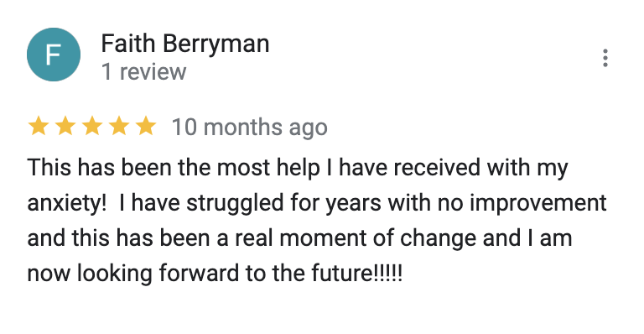Viewport: 644px width, 334px height.
Task: Click the review line mentioning struggled for years
Action: 317,203
